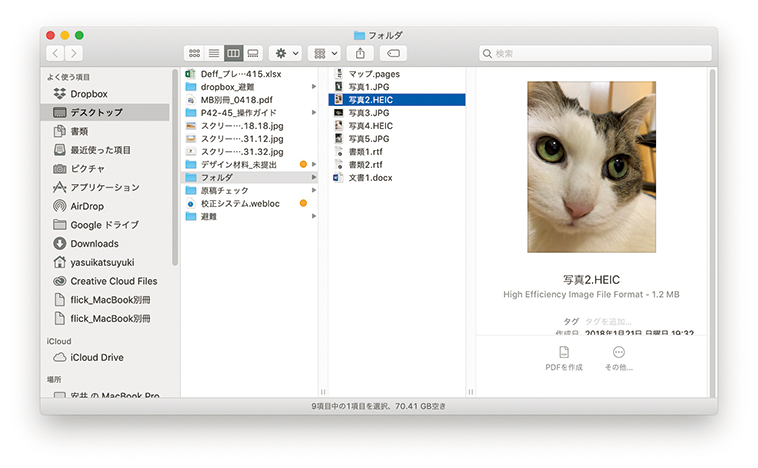Go back with the left arrow button

click(55, 53)
